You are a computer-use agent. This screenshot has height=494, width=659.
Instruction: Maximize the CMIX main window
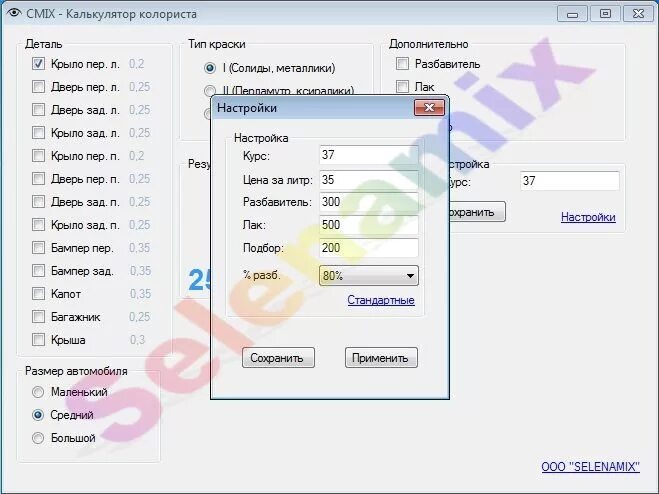tap(605, 14)
